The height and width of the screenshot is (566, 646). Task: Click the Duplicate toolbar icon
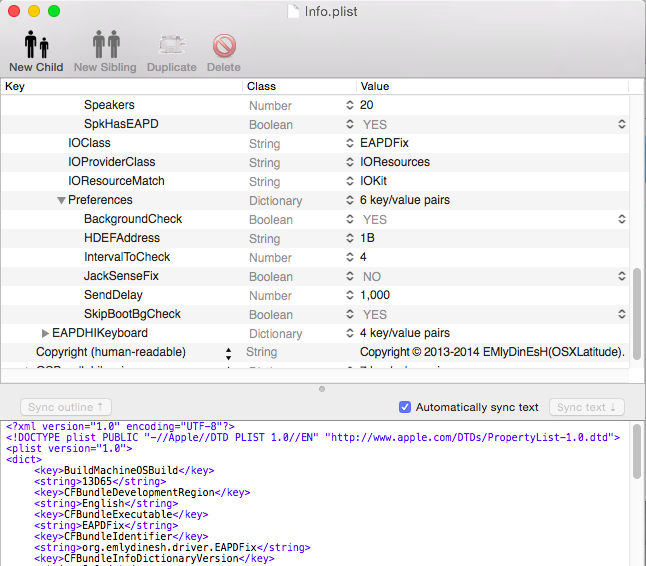coord(171,47)
